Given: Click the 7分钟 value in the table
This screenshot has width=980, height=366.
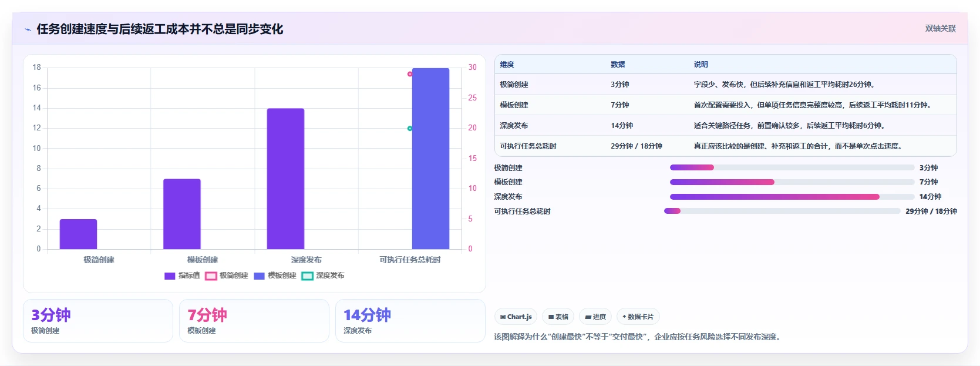Looking at the screenshot, I should point(620,105).
